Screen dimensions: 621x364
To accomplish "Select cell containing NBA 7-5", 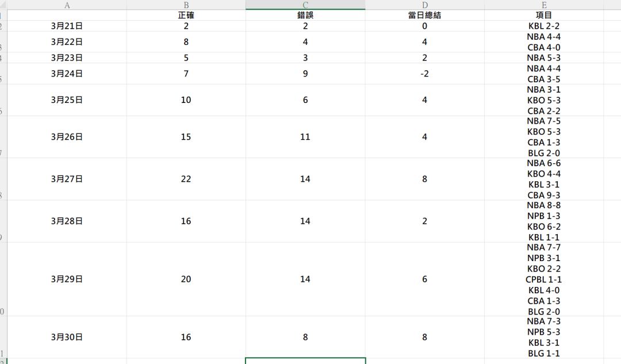I will (544, 137).
